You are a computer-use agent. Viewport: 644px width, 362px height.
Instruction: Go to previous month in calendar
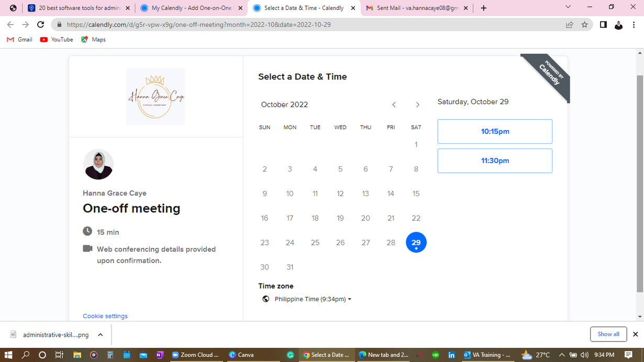click(394, 105)
